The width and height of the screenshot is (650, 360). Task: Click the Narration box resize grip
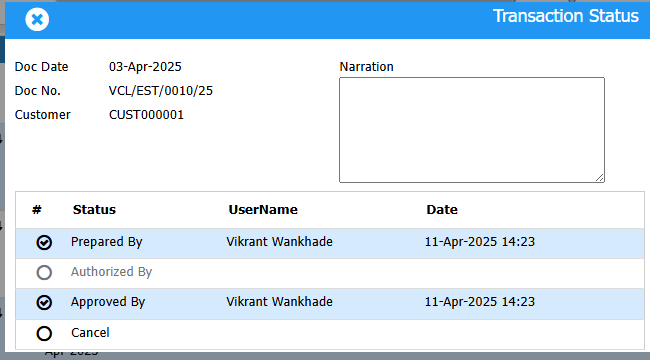(x=599, y=178)
